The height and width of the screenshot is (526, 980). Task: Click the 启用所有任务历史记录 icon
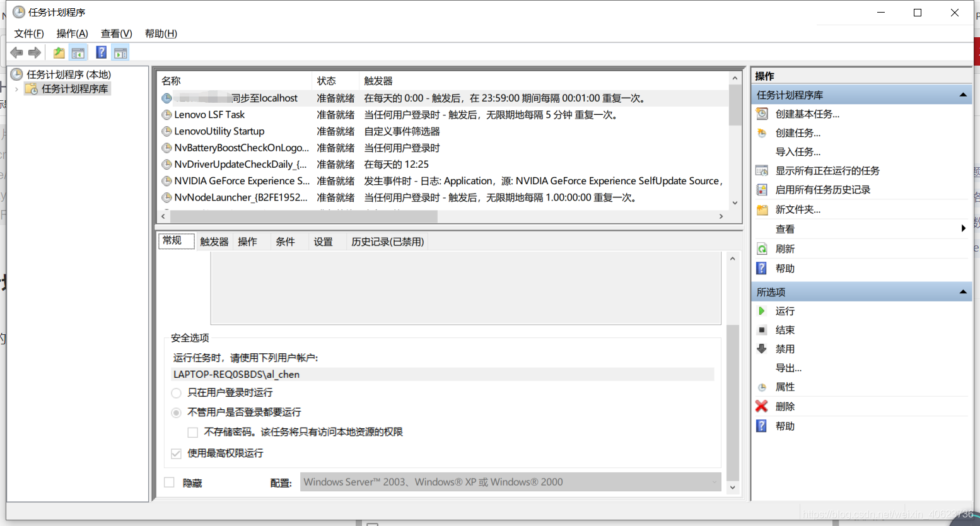pos(762,190)
